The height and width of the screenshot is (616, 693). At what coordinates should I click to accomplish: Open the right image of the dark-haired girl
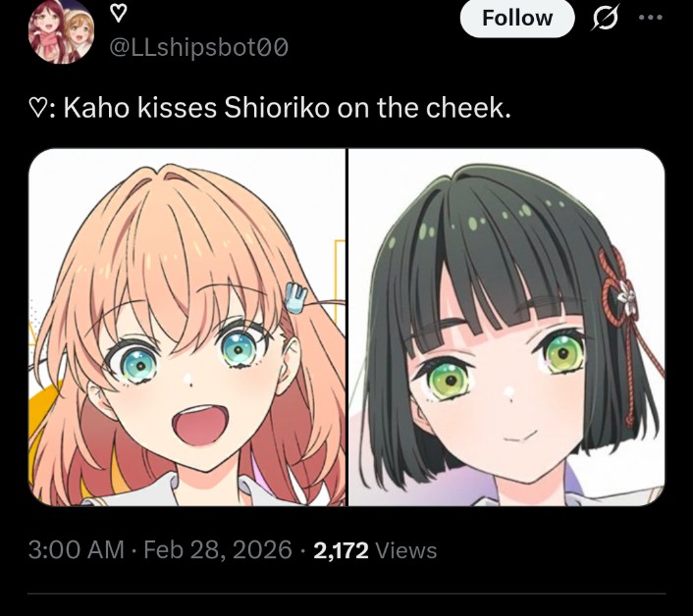coord(506,328)
